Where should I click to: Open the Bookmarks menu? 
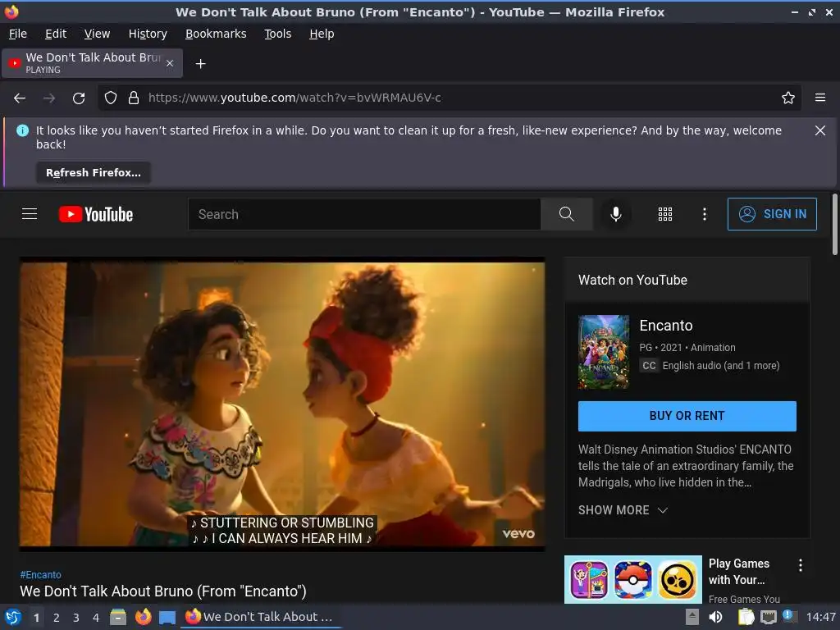(216, 34)
